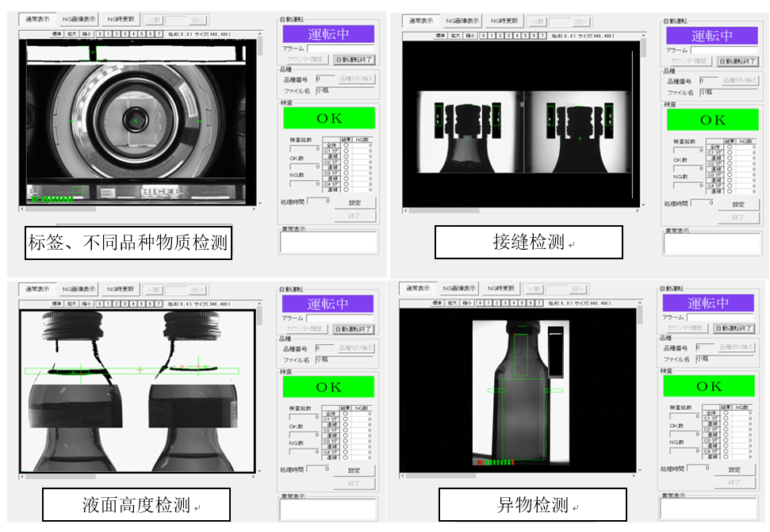Viewport: 770px width, 532px height.
Task: Click horizontal scrollbar thumb under label detection image
Action: coord(60,209)
